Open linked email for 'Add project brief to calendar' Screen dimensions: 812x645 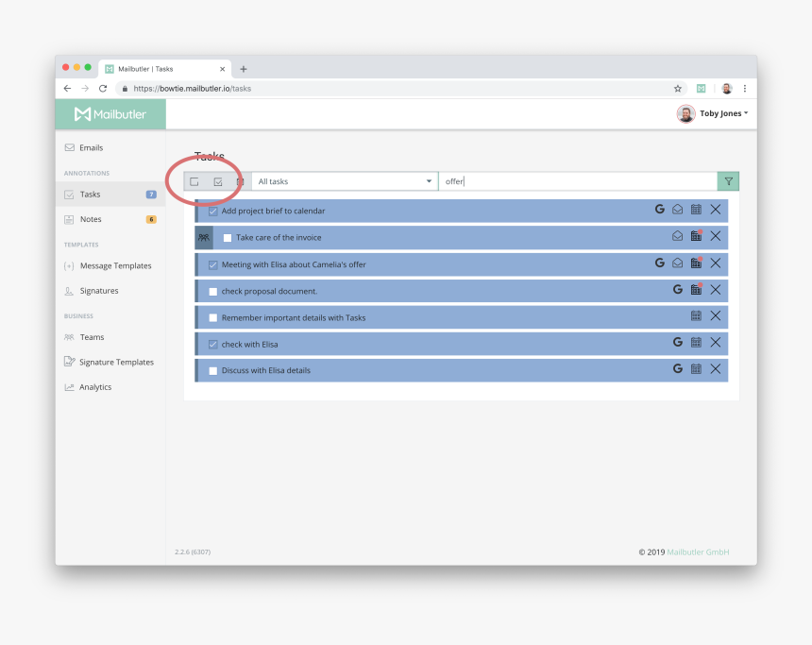click(x=677, y=210)
